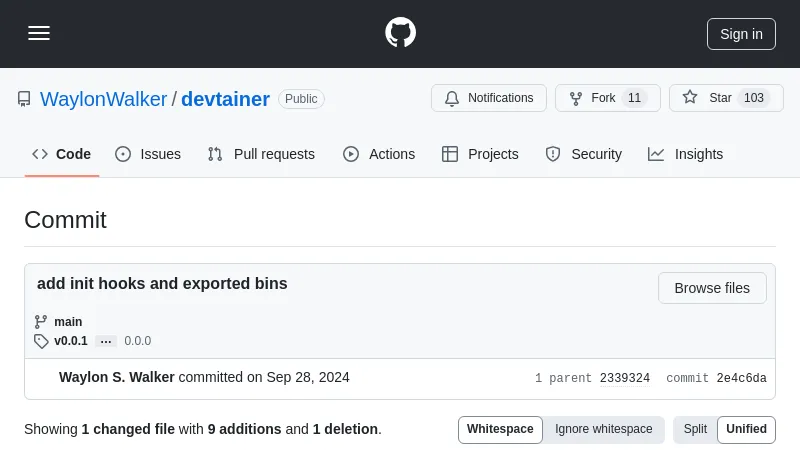Click the git branch icon beside main

(41, 322)
